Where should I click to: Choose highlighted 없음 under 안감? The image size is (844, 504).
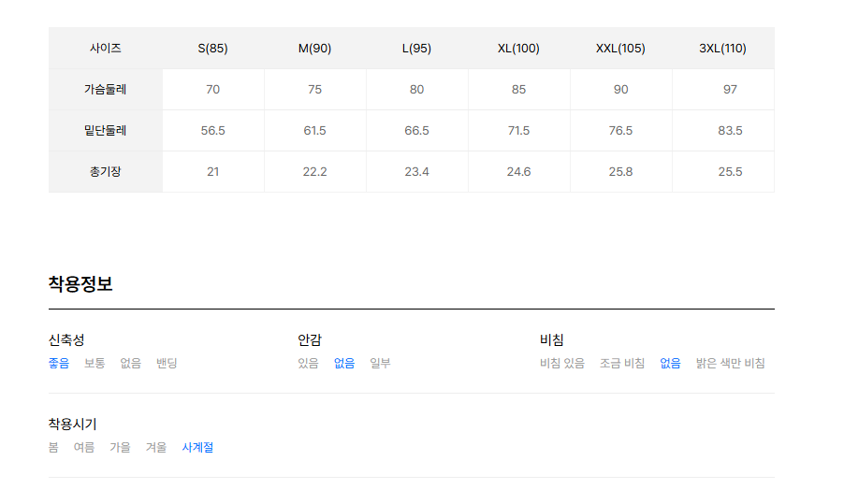coord(344,363)
